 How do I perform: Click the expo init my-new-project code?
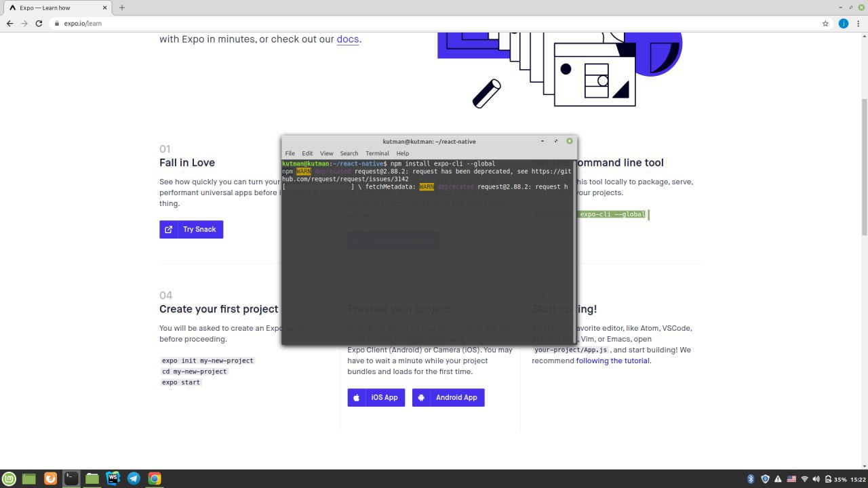point(208,361)
